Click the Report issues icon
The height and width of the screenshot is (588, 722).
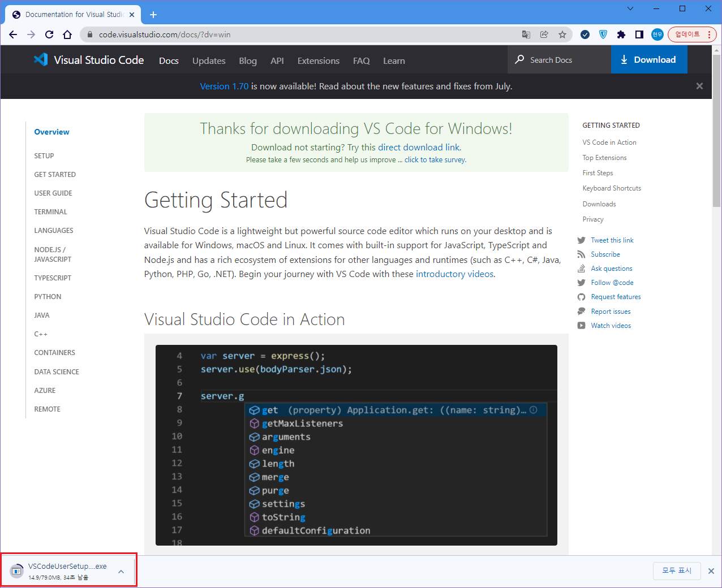coord(581,311)
